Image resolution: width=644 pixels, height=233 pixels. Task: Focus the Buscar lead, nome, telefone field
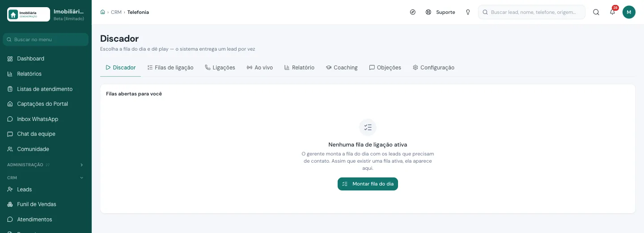click(x=532, y=12)
